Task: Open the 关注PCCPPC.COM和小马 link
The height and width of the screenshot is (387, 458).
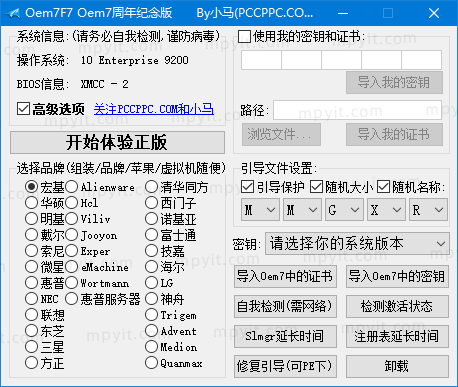Action: point(154,109)
